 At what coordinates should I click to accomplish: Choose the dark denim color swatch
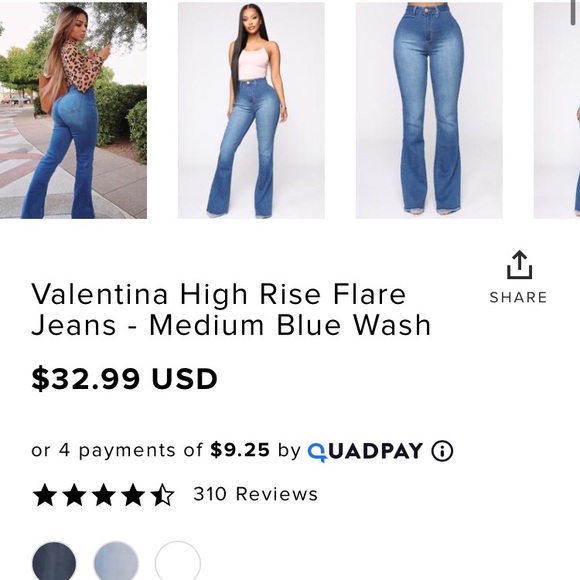(x=54, y=561)
